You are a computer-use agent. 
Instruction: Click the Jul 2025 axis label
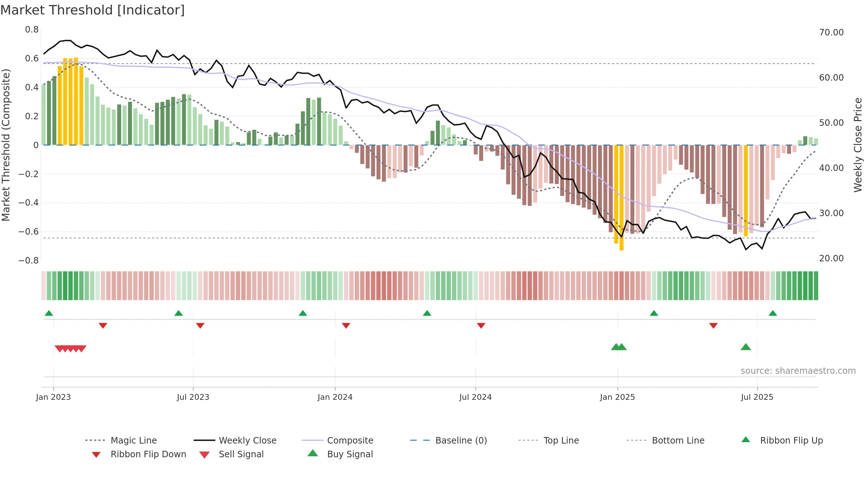coord(757,397)
